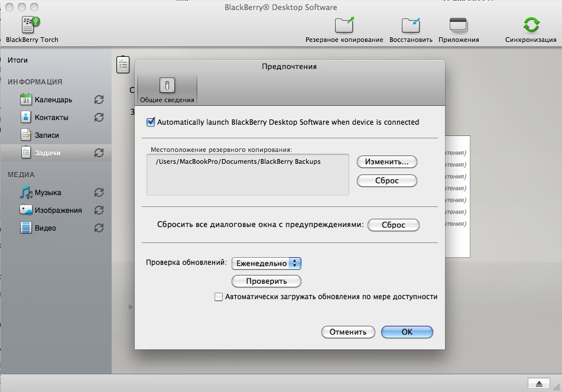The image size is (562, 392).
Task: Click the Отменить button
Action: 348,332
